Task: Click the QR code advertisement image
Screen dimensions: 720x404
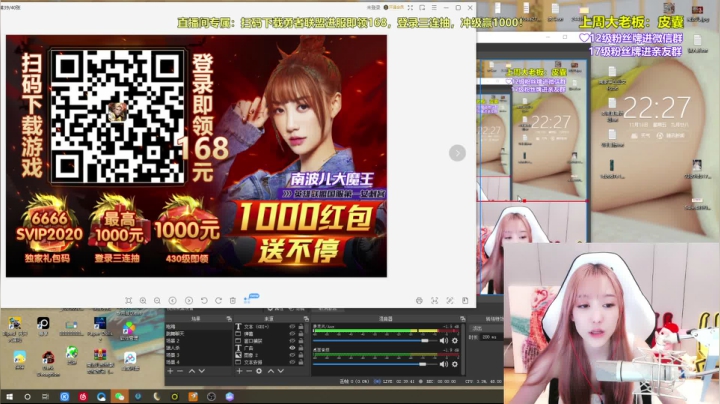Action: (x=197, y=156)
